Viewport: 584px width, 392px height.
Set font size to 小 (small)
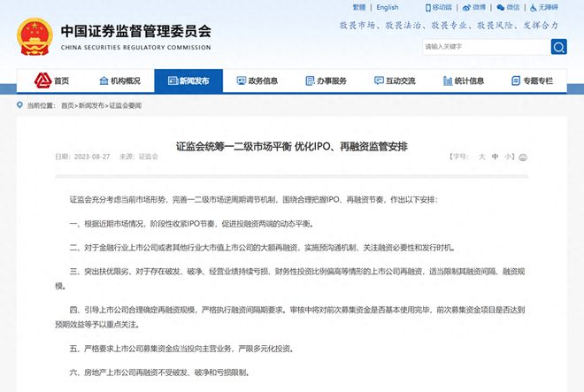[508, 157]
